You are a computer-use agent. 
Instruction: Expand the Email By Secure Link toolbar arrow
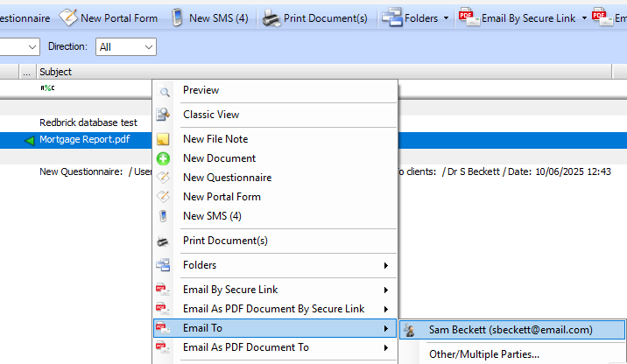pos(584,17)
